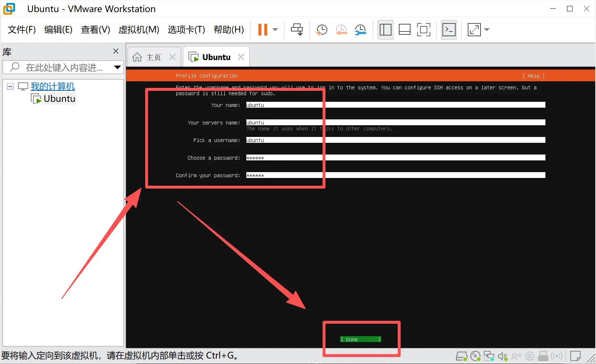Click the greyed-out microphone device status icon
The height and width of the screenshot is (364, 596).
(516, 356)
